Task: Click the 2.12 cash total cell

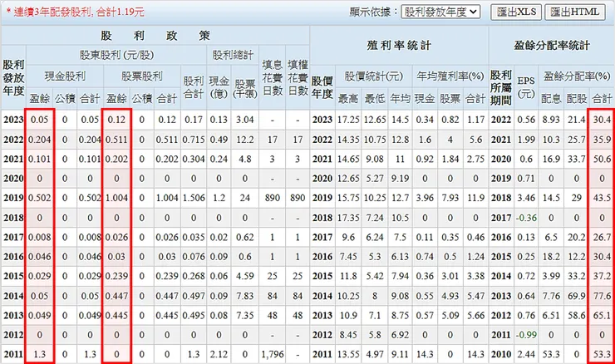Action: pos(219,354)
